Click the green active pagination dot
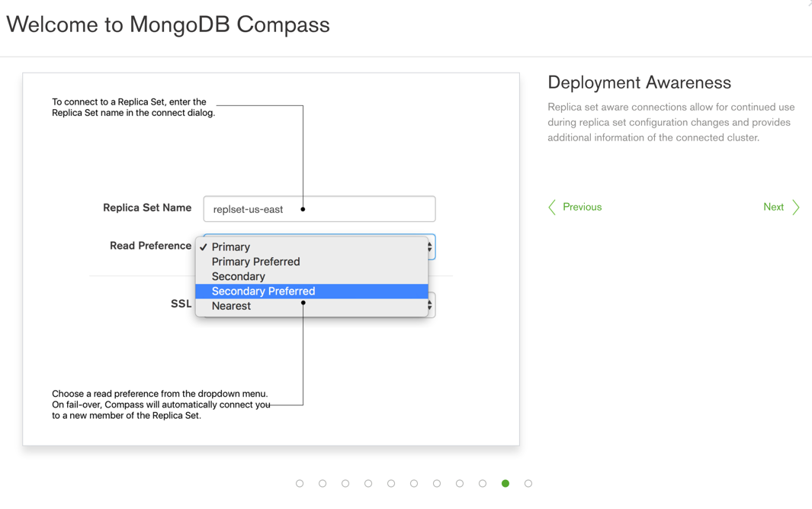This screenshot has height=509, width=812. (x=505, y=483)
